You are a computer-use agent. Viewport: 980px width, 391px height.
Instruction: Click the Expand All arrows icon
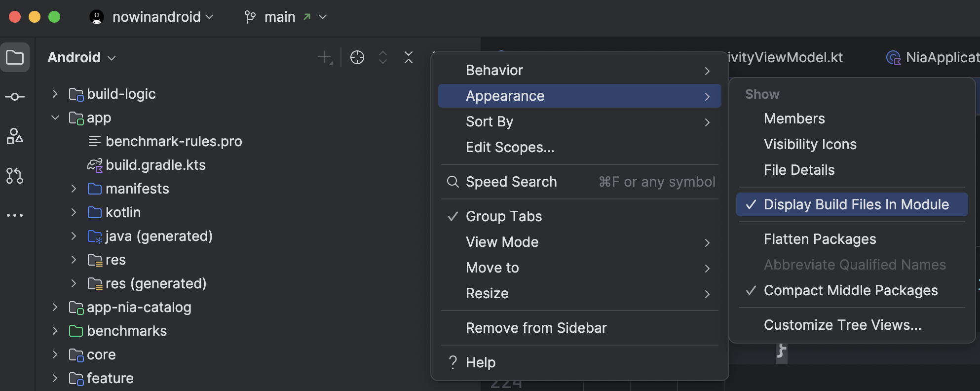(x=383, y=58)
